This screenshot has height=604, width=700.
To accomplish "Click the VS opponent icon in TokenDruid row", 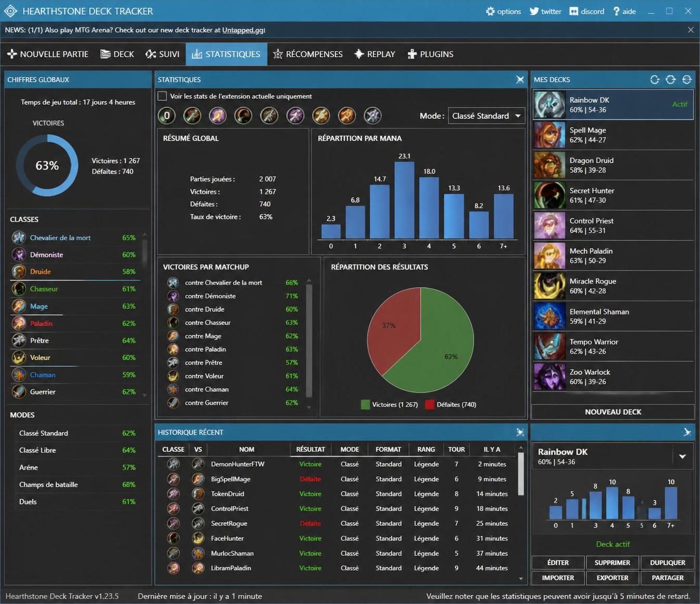I will [x=198, y=494].
